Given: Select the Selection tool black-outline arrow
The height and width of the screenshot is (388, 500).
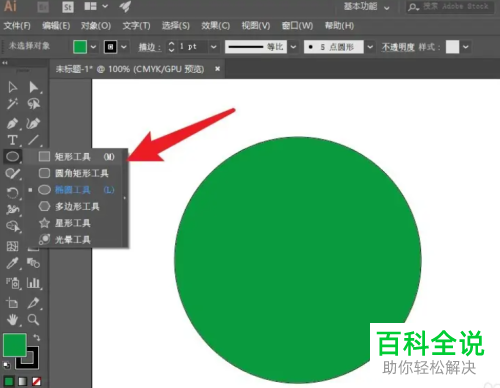Looking at the screenshot, I should click(x=13, y=87).
